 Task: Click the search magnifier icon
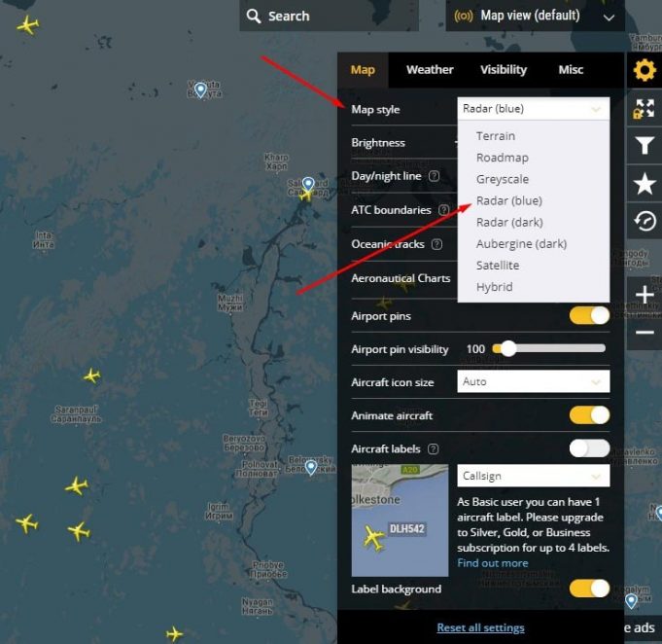(254, 17)
